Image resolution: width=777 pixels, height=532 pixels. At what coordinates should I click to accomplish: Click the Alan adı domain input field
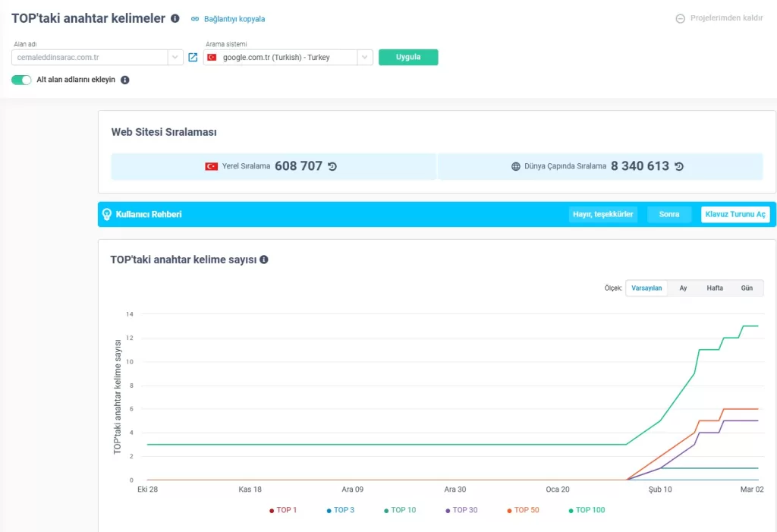[90, 58]
